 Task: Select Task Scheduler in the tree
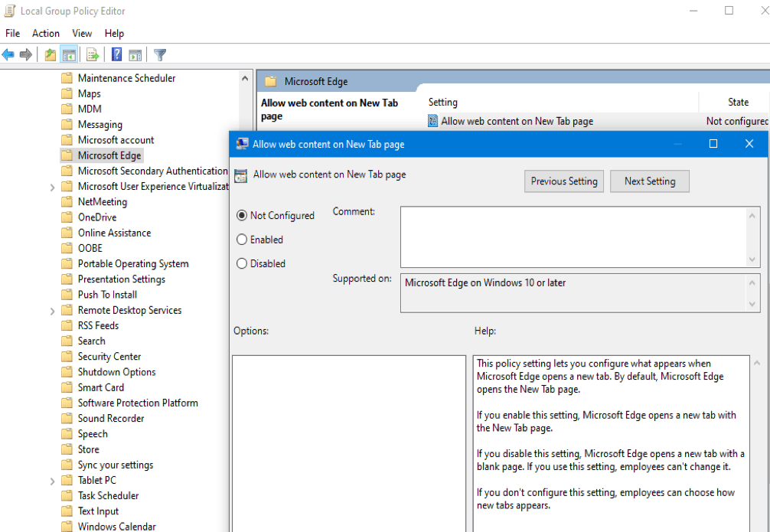108,496
